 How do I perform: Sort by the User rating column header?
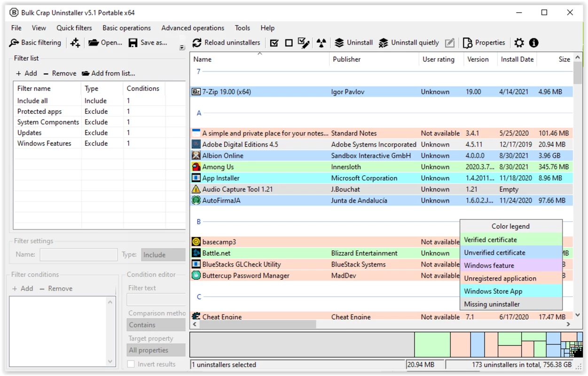(441, 59)
